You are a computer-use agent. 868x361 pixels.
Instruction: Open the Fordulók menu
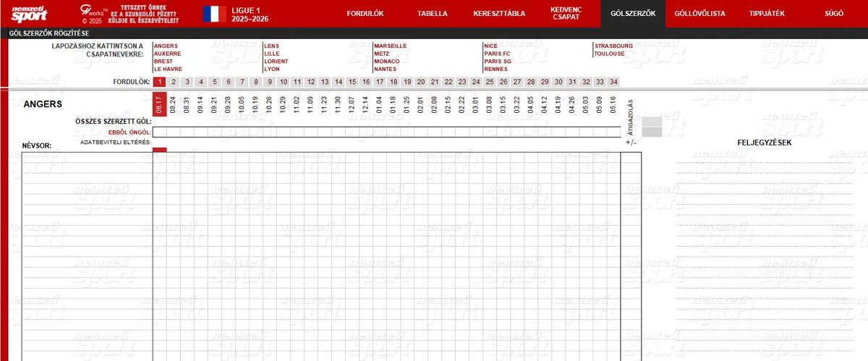365,13
